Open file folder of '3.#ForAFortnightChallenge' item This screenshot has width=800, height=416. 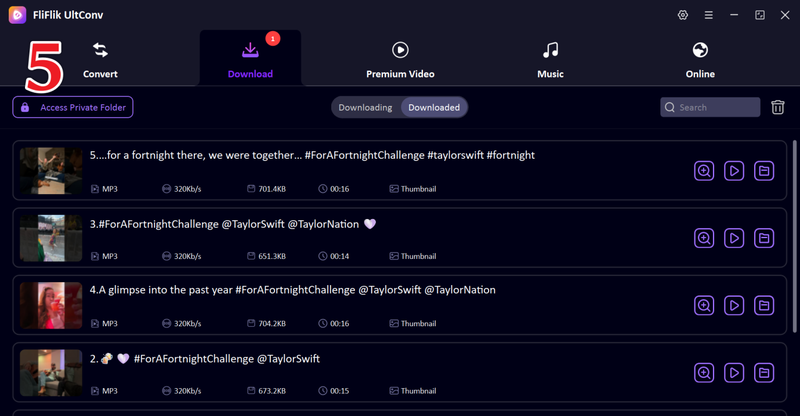pos(764,238)
